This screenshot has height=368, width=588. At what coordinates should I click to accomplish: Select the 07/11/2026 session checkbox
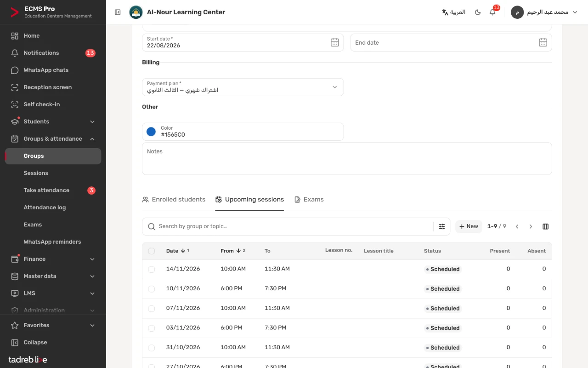[152, 309]
